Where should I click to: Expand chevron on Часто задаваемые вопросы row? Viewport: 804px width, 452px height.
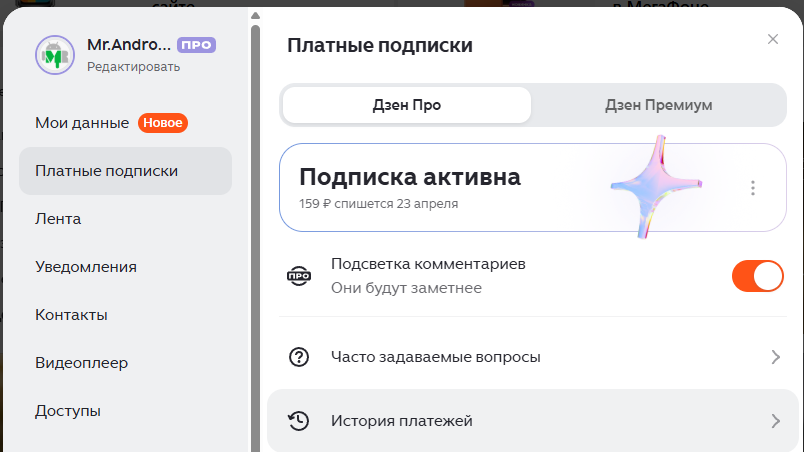pos(776,357)
